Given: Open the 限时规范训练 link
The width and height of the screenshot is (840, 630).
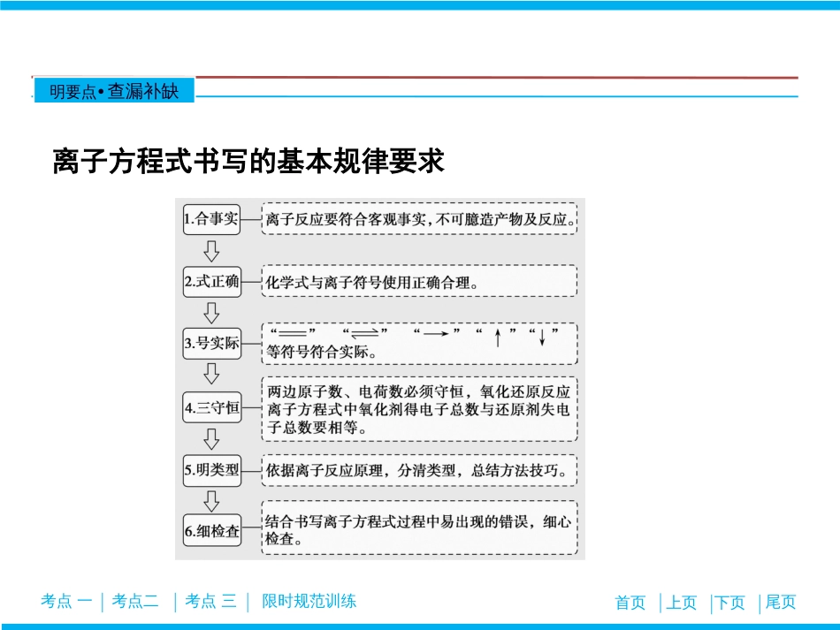Looking at the screenshot, I should [309, 602].
